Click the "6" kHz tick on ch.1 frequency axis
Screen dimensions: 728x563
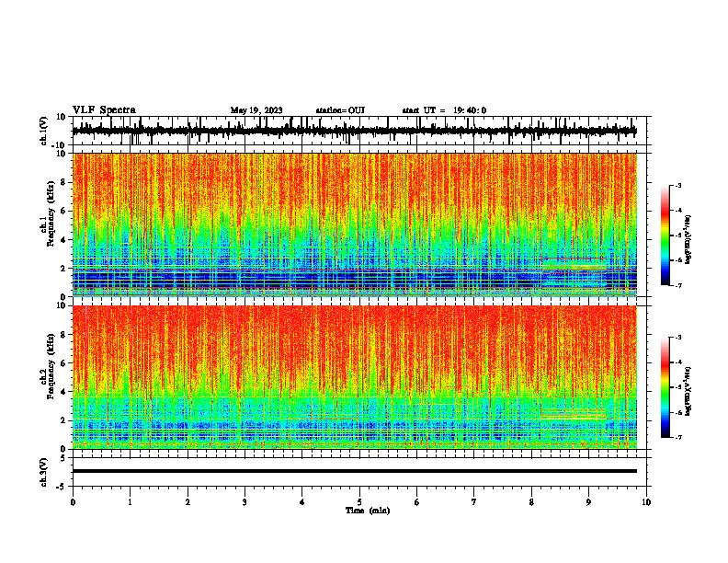[63, 211]
